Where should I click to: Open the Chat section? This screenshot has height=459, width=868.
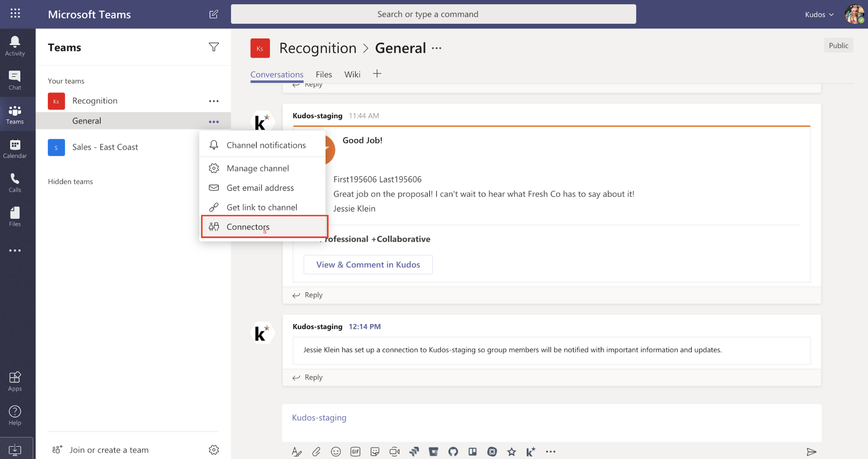pyautogui.click(x=15, y=80)
